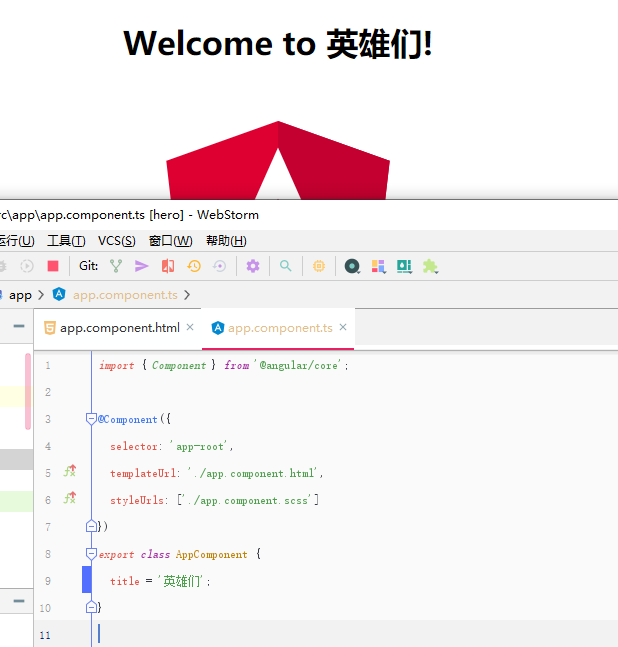Screen dimensions: 618x647
Task: Click override marker icon on line 5
Action: (x=70, y=471)
